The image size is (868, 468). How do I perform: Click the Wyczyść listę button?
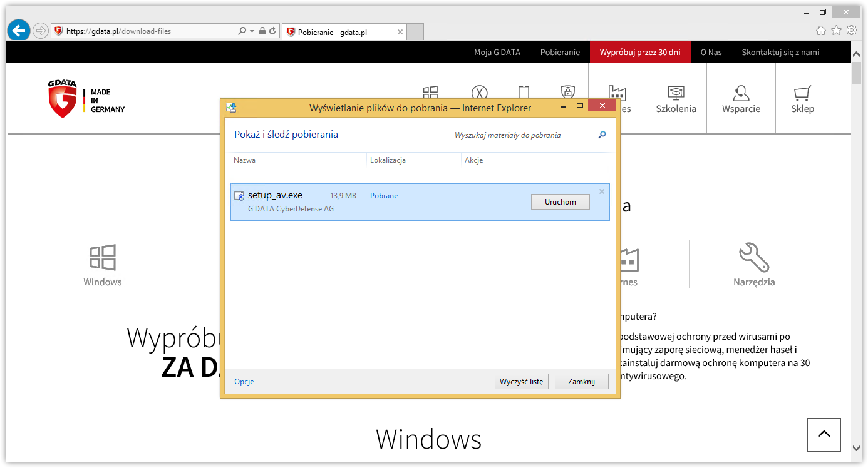pos(522,382)
